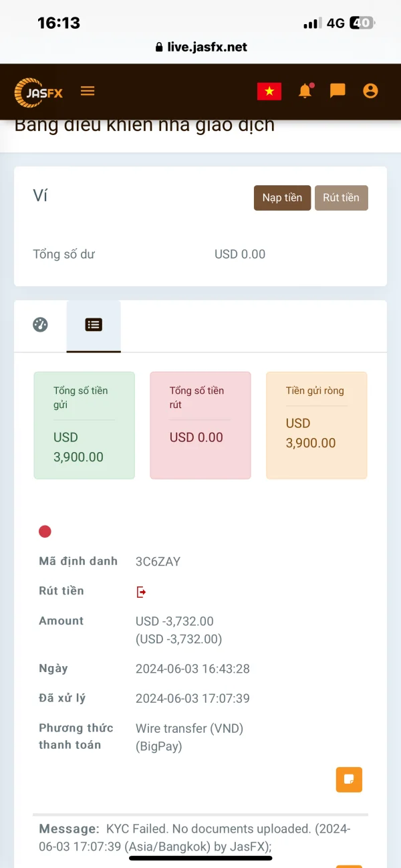Image resolution: width=401 pixels, height=868 pixels.
Task: Open the user account profile icon
Action: (x=370, y=91)
